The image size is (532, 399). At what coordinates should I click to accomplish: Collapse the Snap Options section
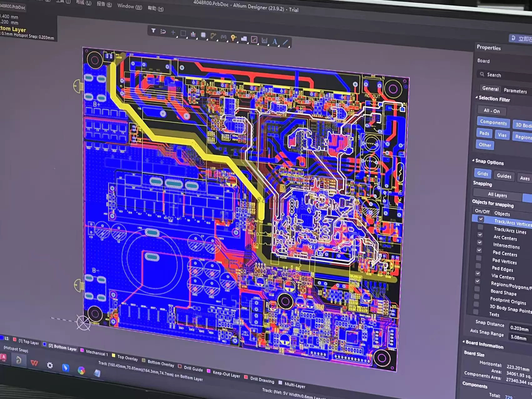473,160
